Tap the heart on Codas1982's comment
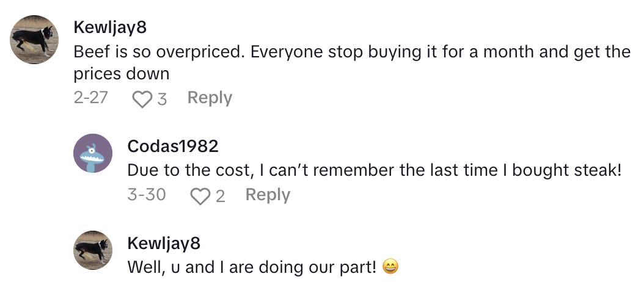Viewport: 644px width, 282px height. pyautogui.click(x=199, y=196)
